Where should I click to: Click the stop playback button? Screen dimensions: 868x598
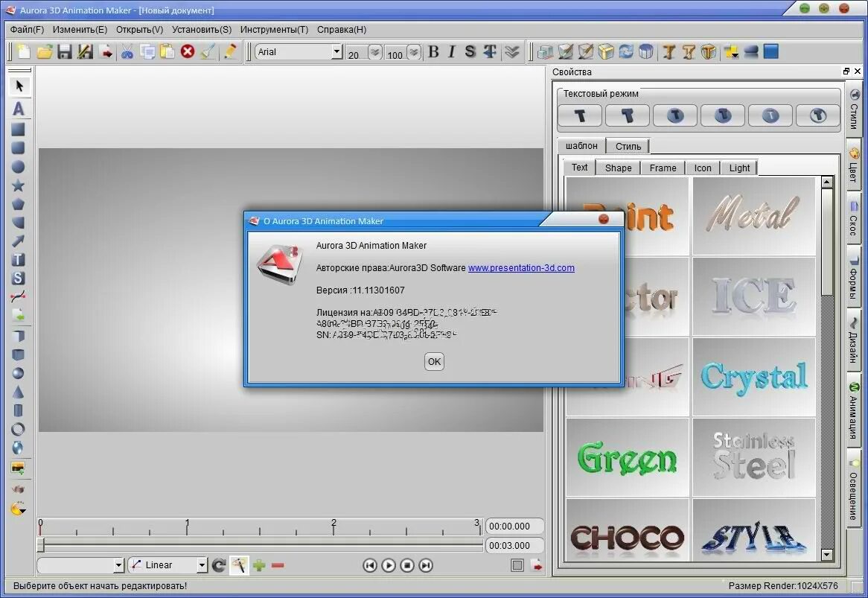pyautogui.click(x=407, y=565)
